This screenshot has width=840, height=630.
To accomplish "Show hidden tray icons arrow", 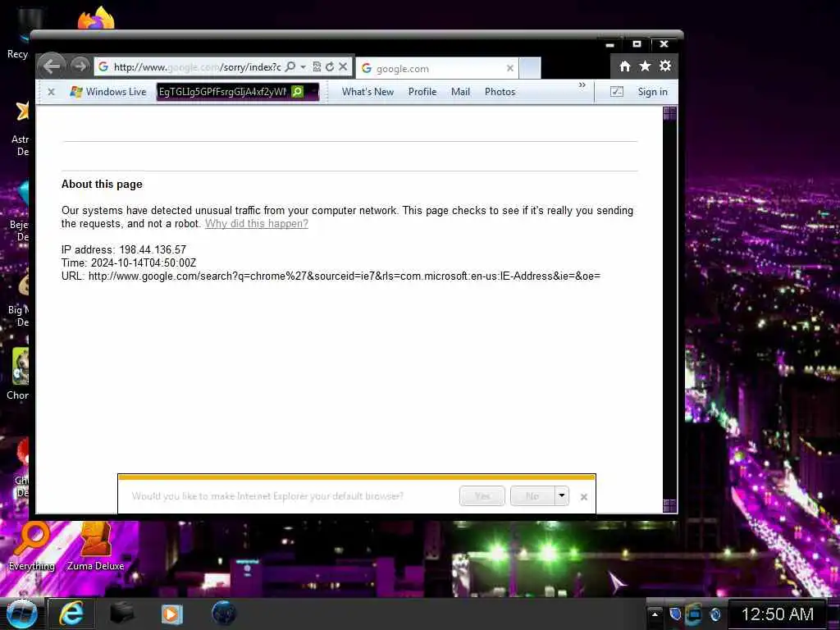I will tap(655, 614).
